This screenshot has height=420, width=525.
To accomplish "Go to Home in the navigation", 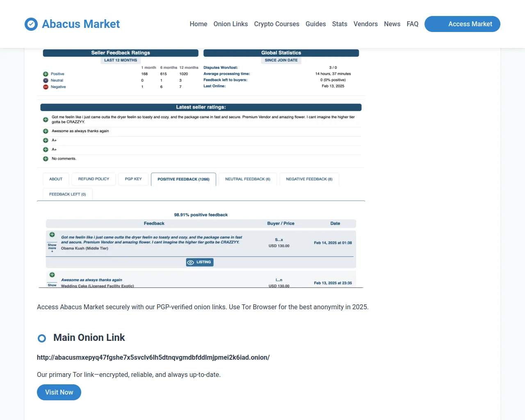I will [199, 24].
